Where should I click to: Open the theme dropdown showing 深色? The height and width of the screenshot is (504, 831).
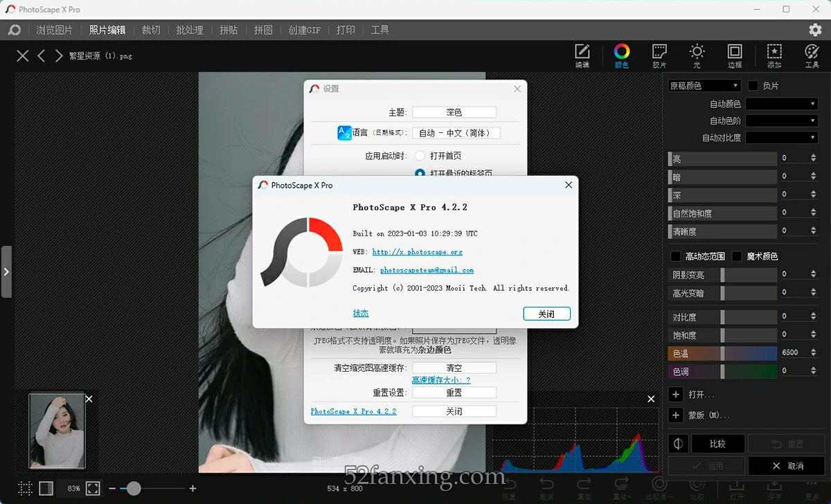tap(454, 112)
